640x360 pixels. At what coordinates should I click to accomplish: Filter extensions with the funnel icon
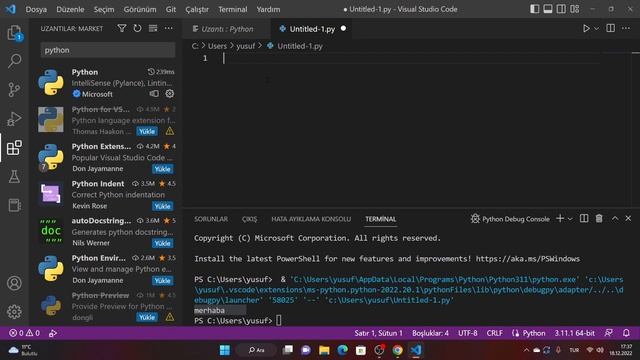[x=122, y=28]
